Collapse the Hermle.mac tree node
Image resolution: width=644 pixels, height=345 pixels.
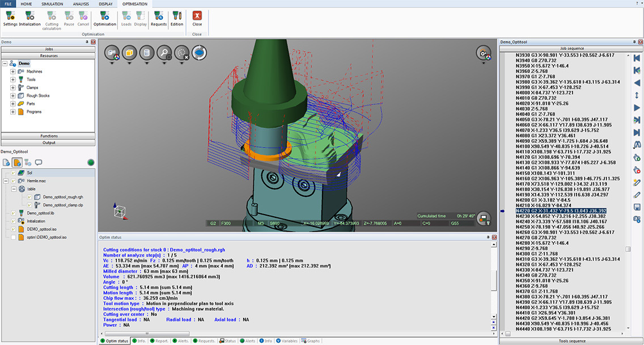[6, 180]
